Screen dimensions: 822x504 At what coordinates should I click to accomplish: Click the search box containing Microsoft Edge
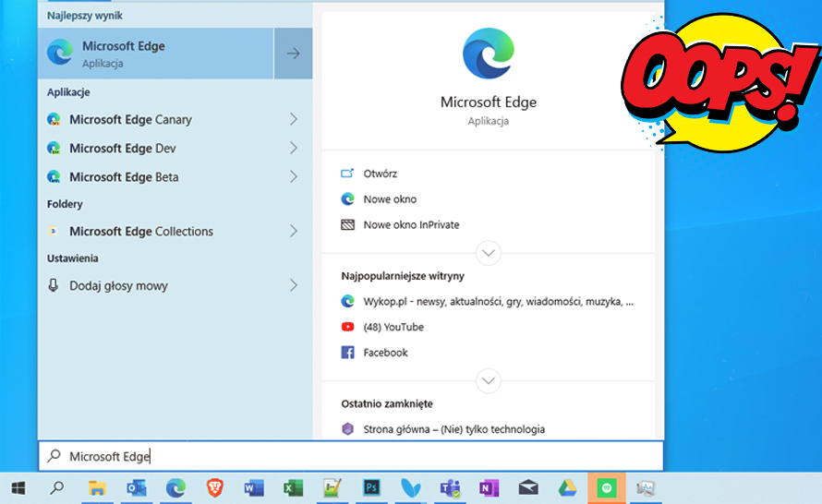(351, 456)
